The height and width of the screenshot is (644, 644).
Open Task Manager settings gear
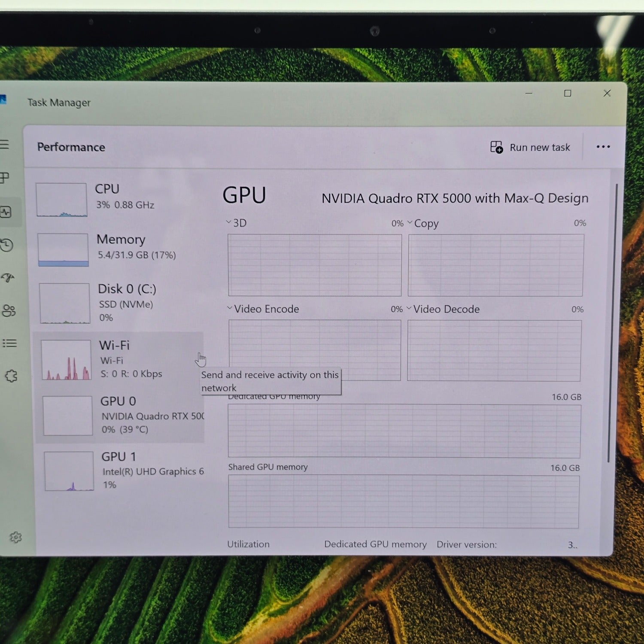(x=16, y=537)
